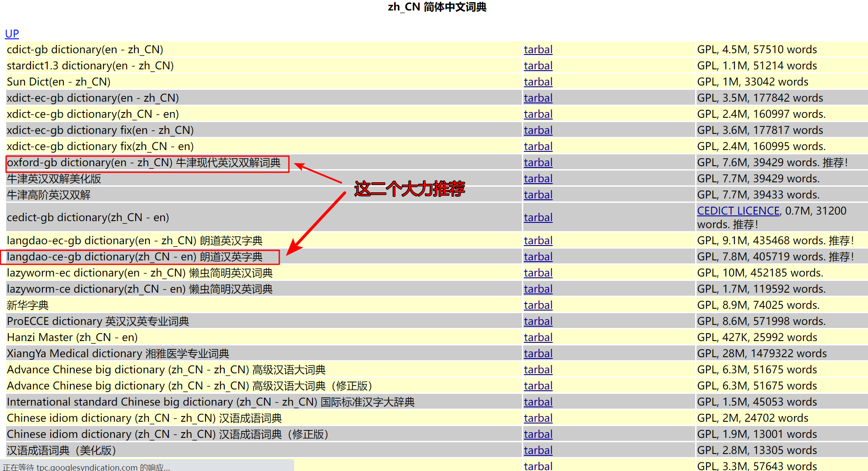Download tarbal for 牛津高阶英汉双解
The width and height of the screenshot is (868, 471).
click(538, 195)
